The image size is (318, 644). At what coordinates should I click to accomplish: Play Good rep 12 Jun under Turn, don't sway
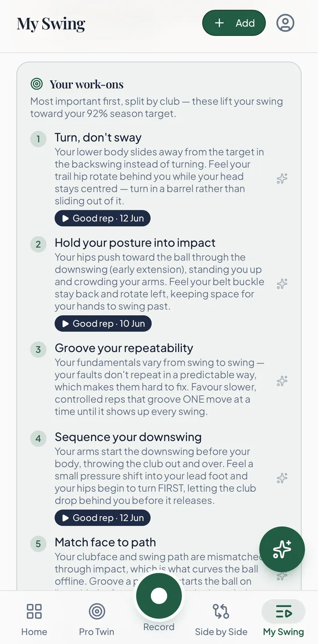pos(103,218)
